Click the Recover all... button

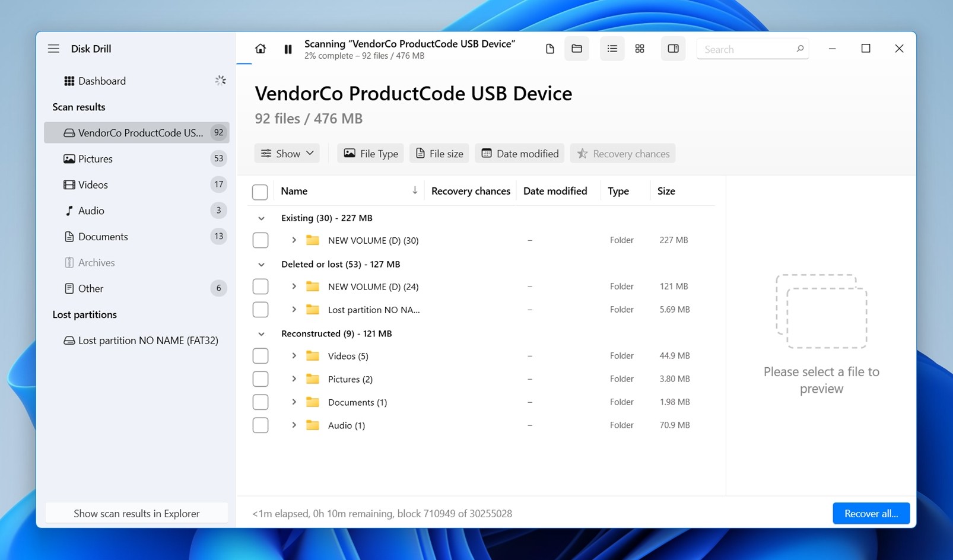tap(871, 513)
